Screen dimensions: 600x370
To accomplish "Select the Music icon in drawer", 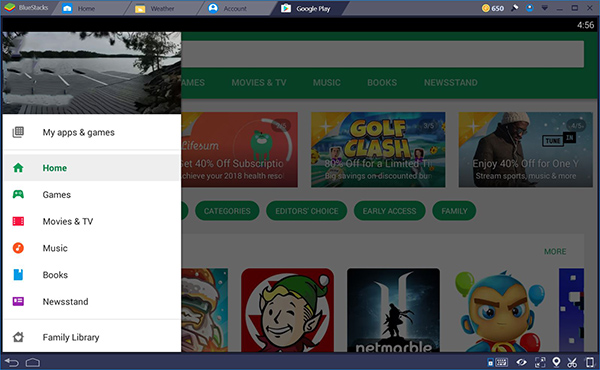I will click(x=18, y=248).
